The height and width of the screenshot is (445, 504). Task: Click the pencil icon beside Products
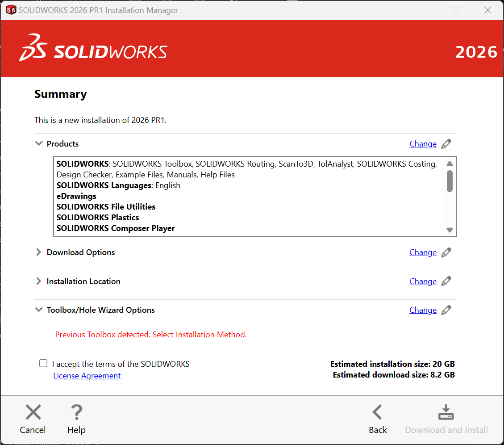(446, 144)
